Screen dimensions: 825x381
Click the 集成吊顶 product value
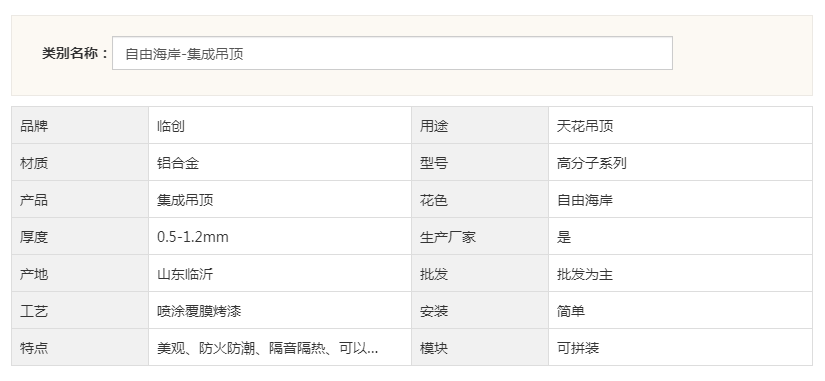click(185, 200)
